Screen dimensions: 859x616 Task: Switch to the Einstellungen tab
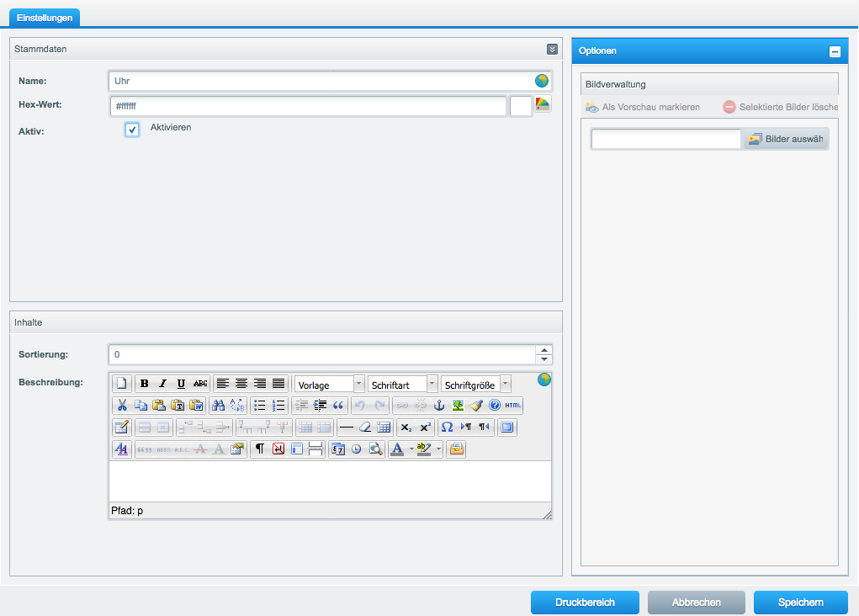click(x=45, y=17)
